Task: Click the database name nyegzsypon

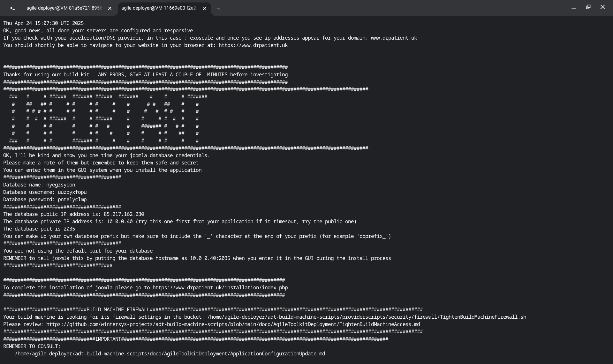Action: point(61,185)
